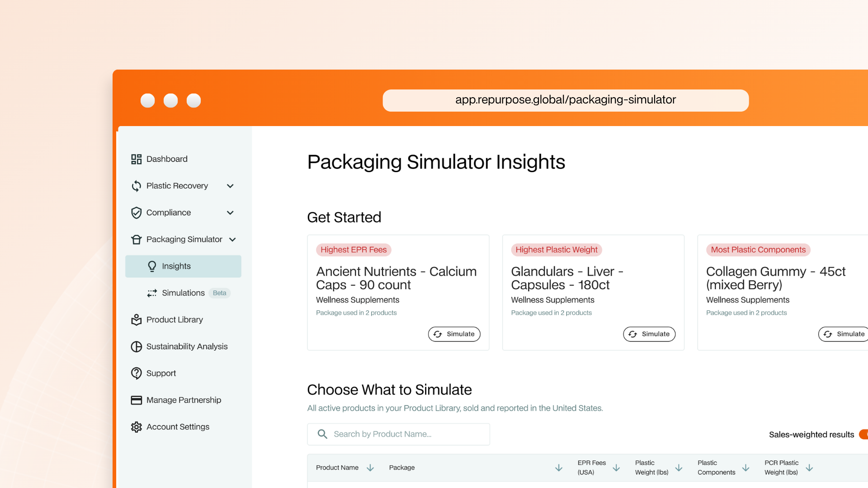This screenshot has height=488, width=868.
Task: Click the Dashboard grid icon
Action: 136,159
